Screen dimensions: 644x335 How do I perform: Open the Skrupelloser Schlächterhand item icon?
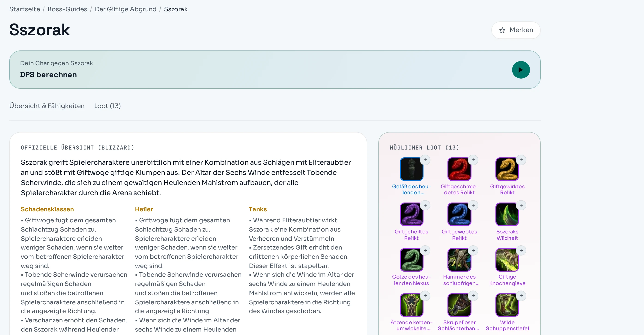(x=459, y=305)
